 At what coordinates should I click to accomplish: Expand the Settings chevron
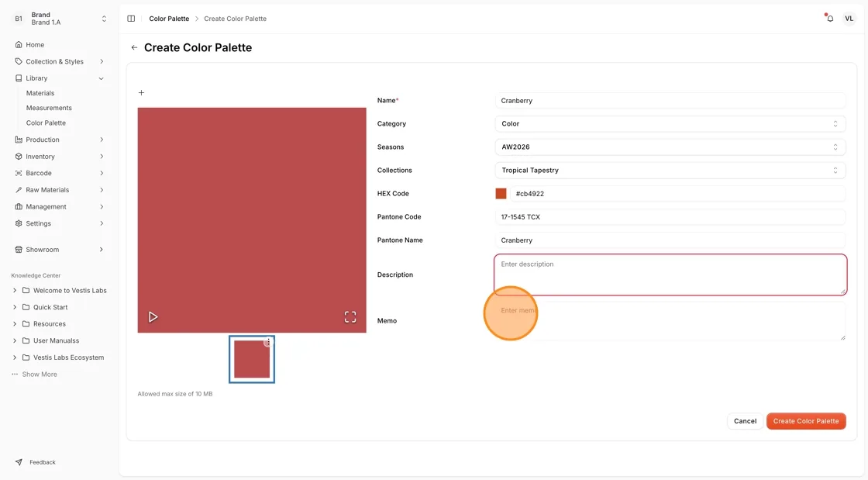tap(102, 223)
